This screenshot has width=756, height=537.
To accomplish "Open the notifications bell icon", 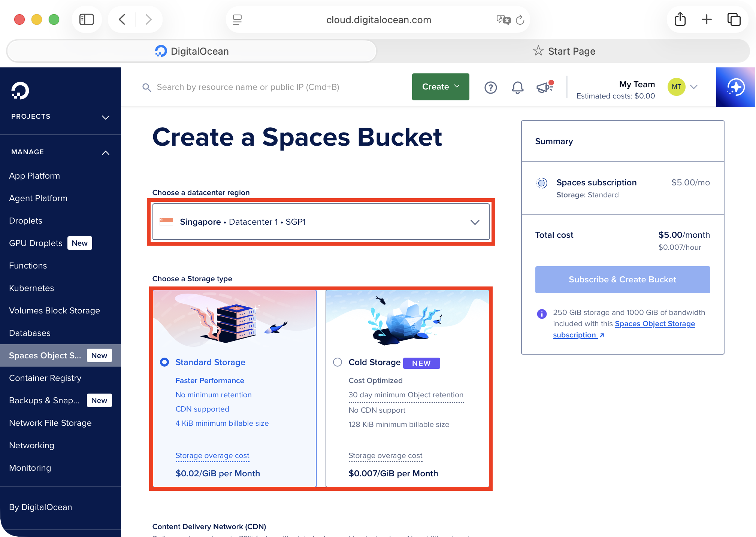I will pyautogui.click(x=517, y=87).
